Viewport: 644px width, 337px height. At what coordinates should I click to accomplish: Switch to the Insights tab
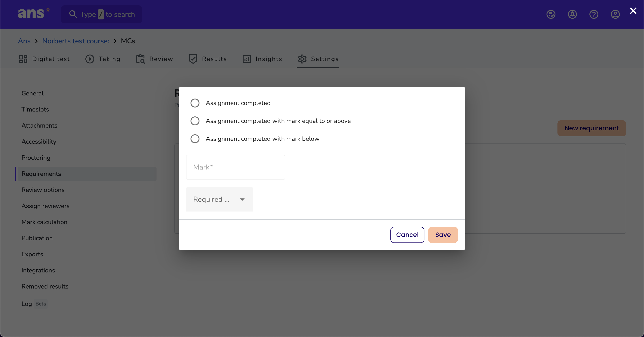click(x=262, y=59)
